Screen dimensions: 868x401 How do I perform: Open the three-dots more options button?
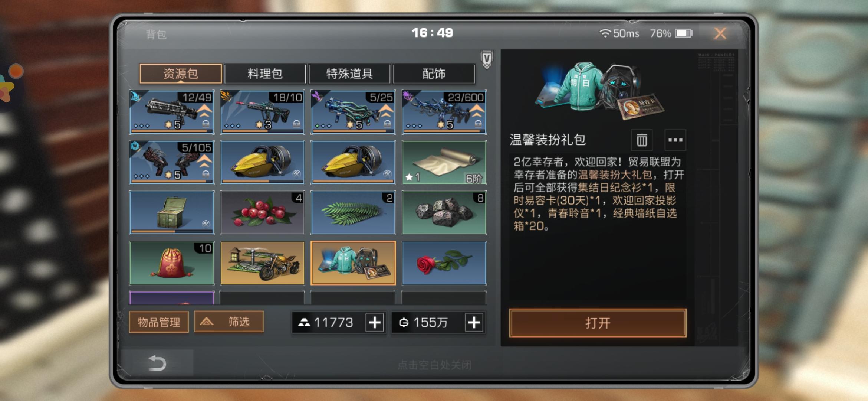(675, 140)
